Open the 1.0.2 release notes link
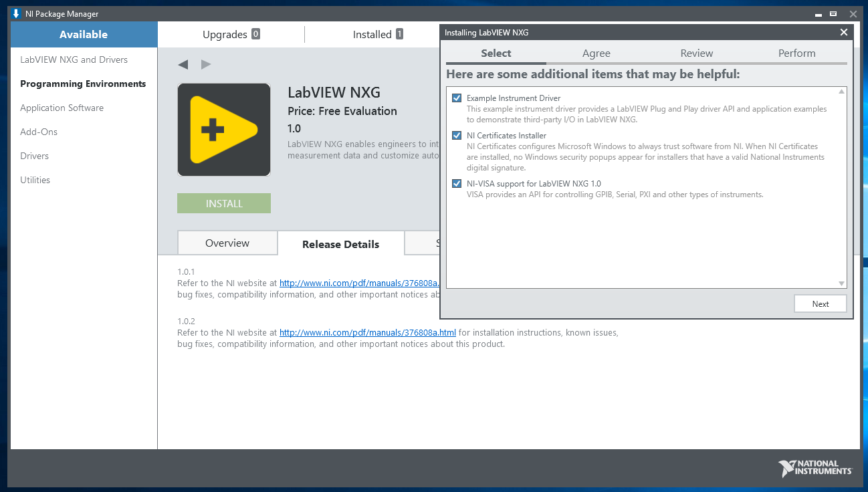The image size is (868, 492). 368,332
